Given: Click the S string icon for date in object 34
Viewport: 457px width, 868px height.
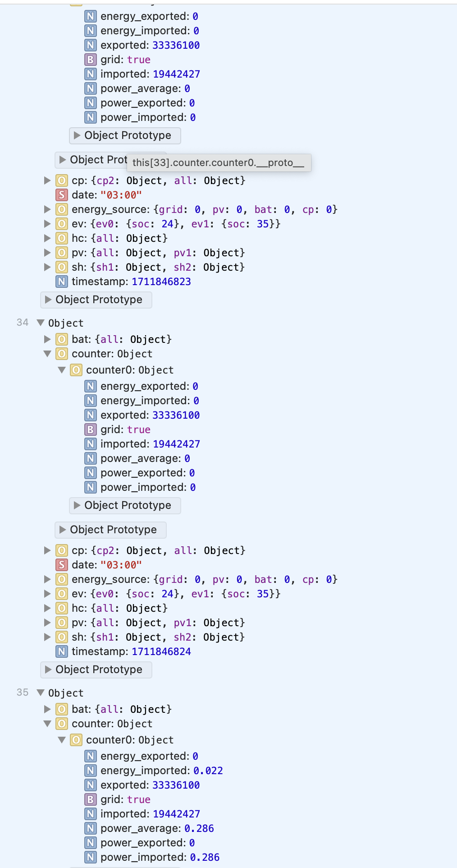Looking at the screenshot, I should [x=62, y=565].
